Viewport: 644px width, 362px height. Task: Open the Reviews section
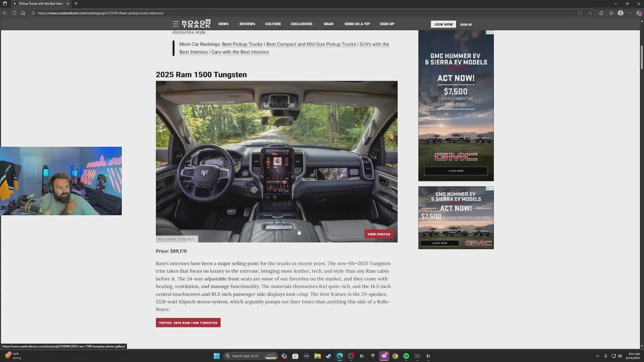pyautogui.click(x=247, y=24)
